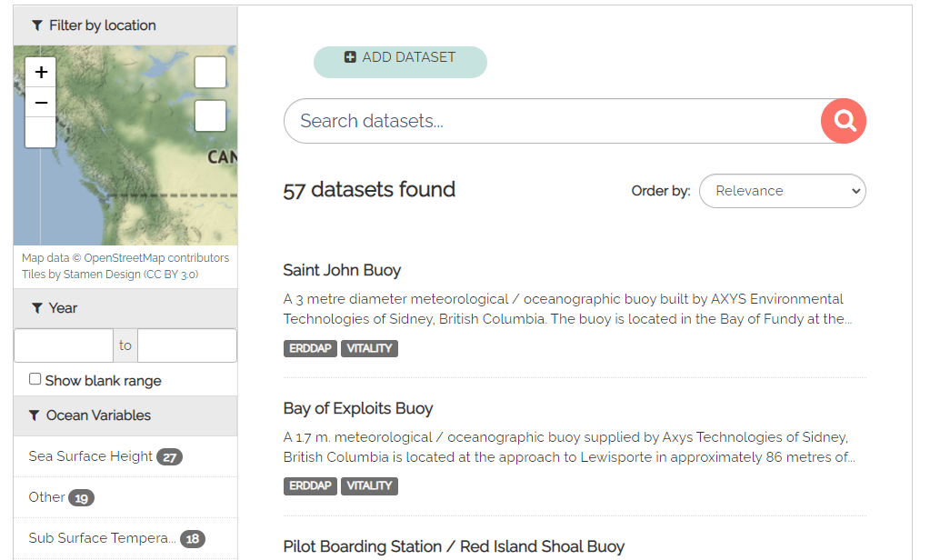Click the Year range start field

[x=64, y=345]
